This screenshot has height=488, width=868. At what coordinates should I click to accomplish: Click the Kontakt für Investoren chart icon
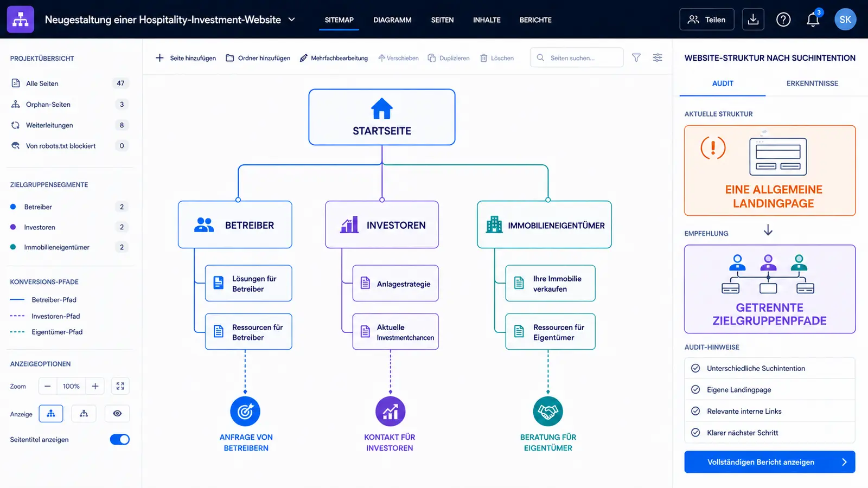click(x=390, y=412)
